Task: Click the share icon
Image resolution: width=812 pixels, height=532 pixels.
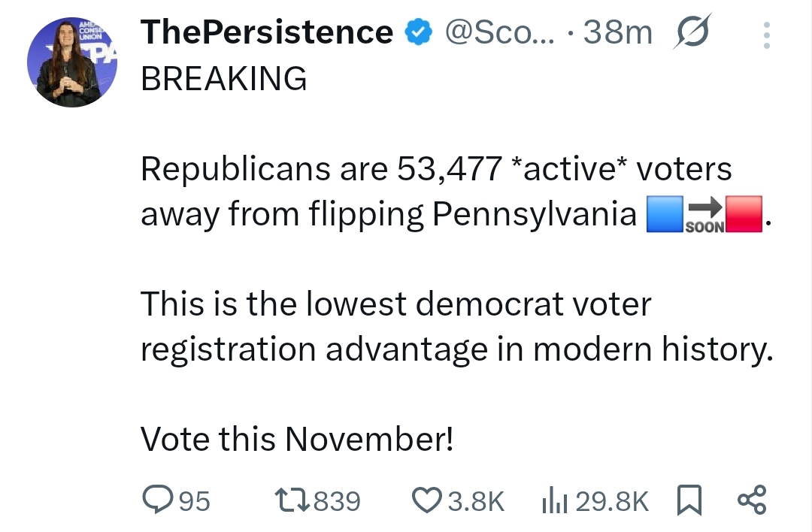Action: [752, 500]
